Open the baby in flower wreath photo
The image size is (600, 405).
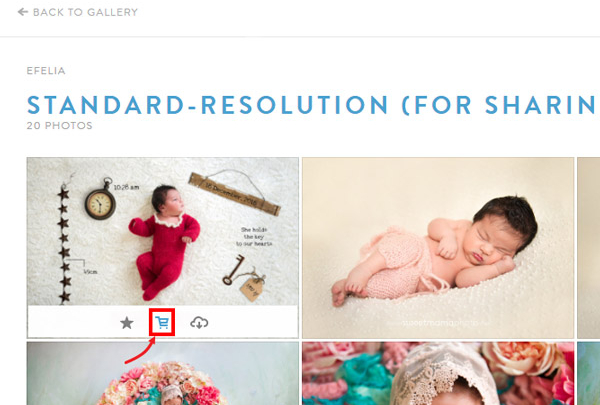(x=163, y=374)
